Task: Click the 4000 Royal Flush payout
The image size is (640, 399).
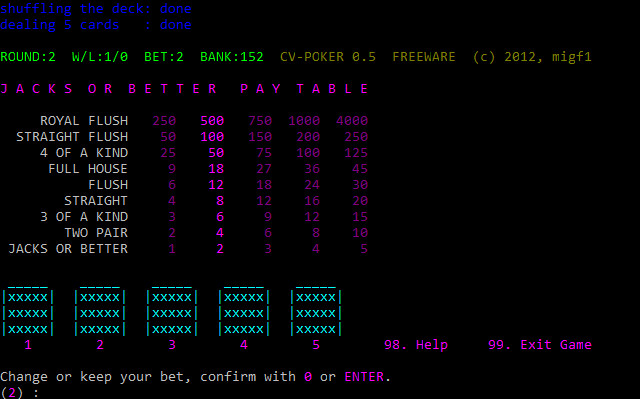Action: point(352,121)
